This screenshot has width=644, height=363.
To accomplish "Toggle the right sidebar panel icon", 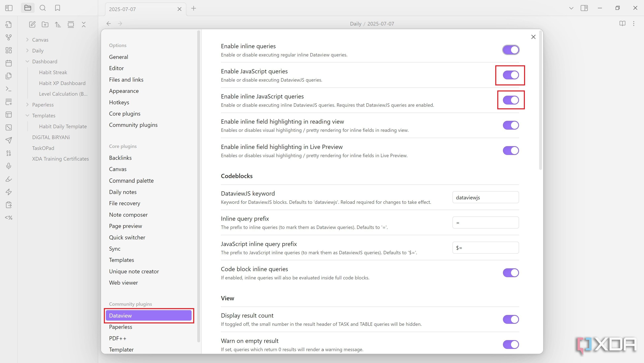I will (x=584, y=8).
